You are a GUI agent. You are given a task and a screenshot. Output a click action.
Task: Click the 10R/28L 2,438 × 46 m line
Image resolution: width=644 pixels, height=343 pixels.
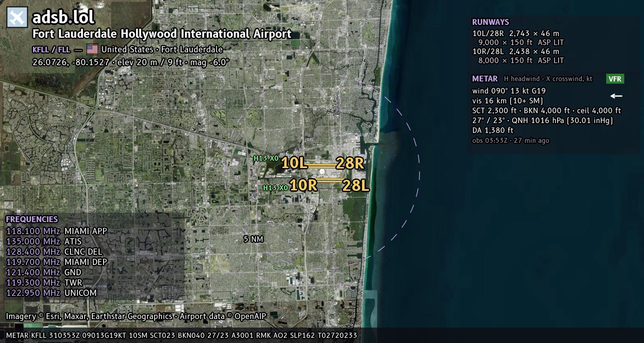516,51
